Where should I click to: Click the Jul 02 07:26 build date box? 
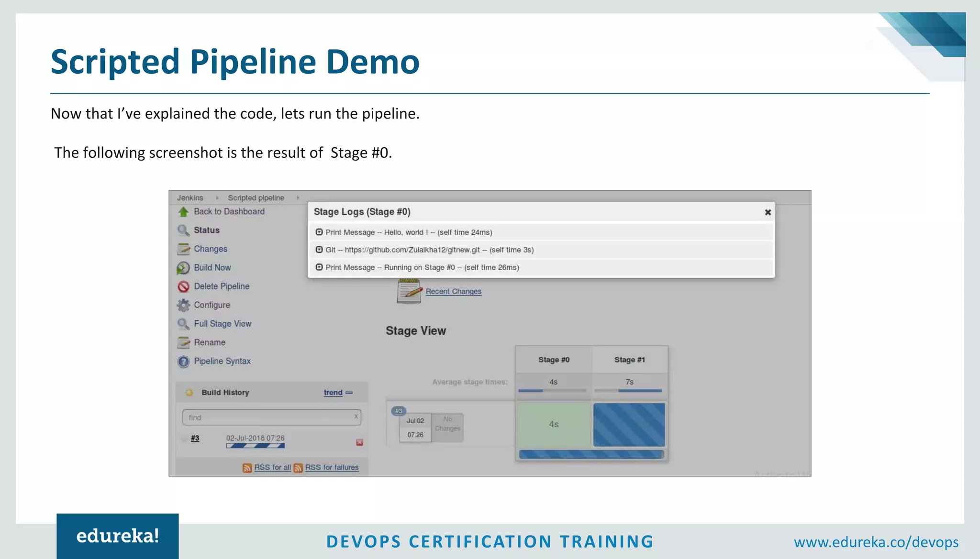415,428
